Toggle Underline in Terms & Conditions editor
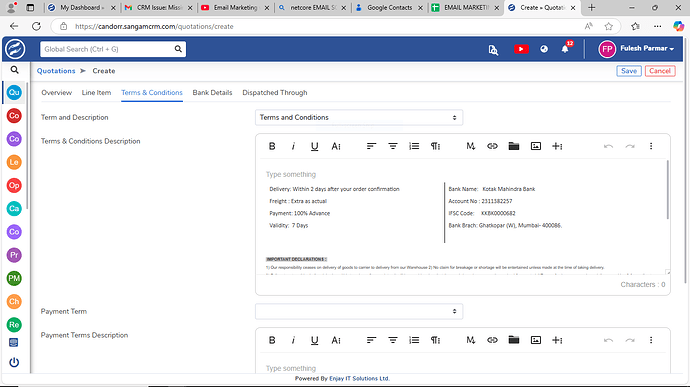The width and height of the screenshot is (690, 387). click(x=314, y=146)
